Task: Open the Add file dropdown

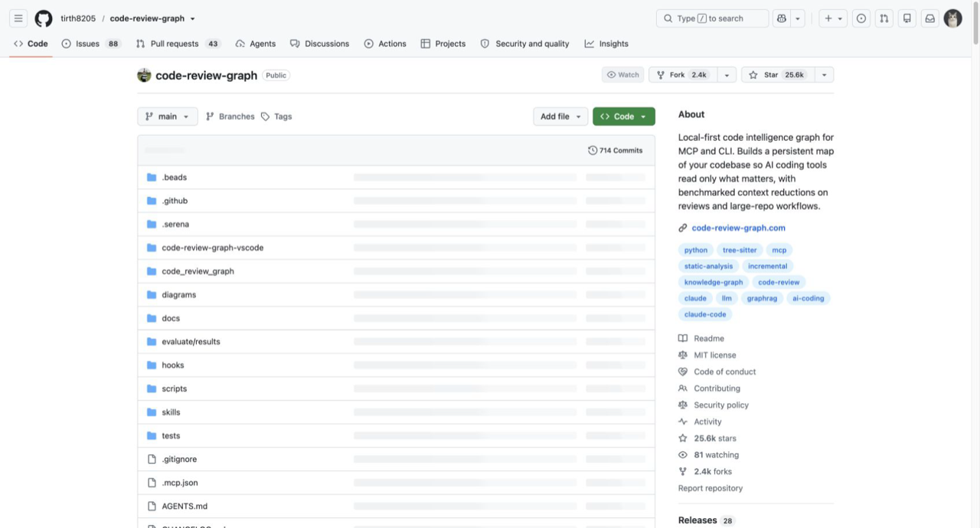Action: point(560,116)
